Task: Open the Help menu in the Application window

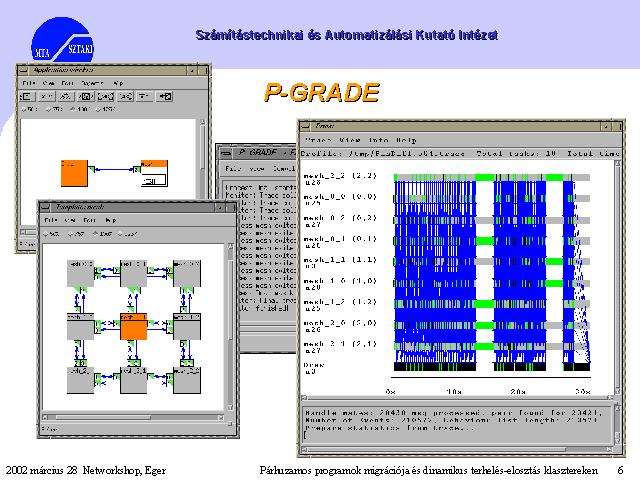Action: (118, 83)
